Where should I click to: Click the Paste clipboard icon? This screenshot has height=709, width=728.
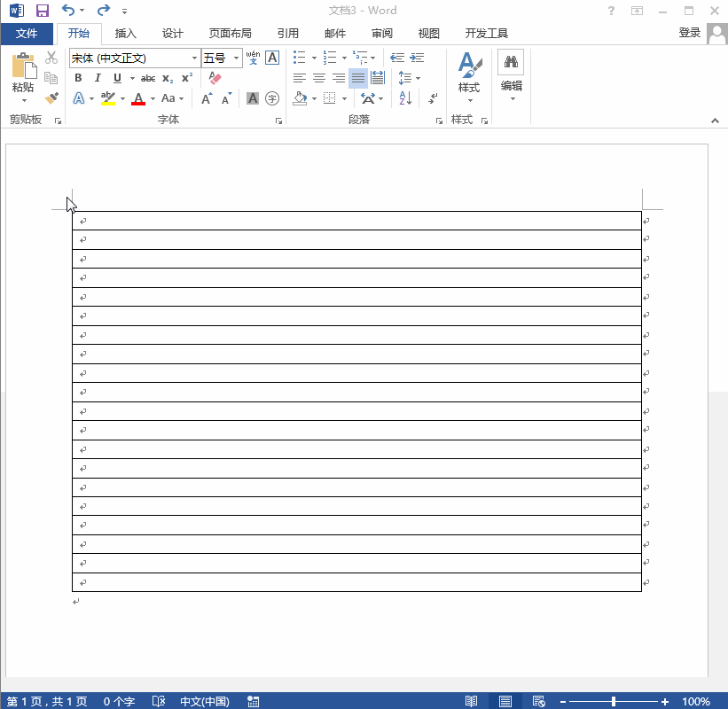(24, 66)
